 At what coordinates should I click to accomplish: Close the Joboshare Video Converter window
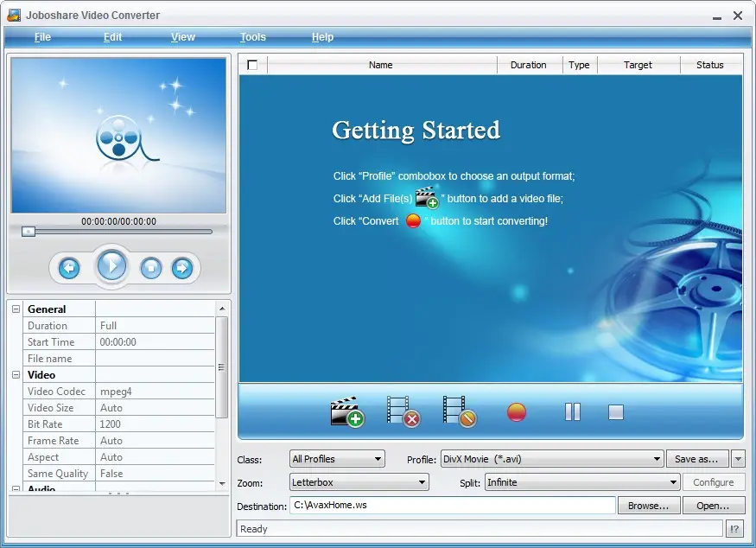738,16
